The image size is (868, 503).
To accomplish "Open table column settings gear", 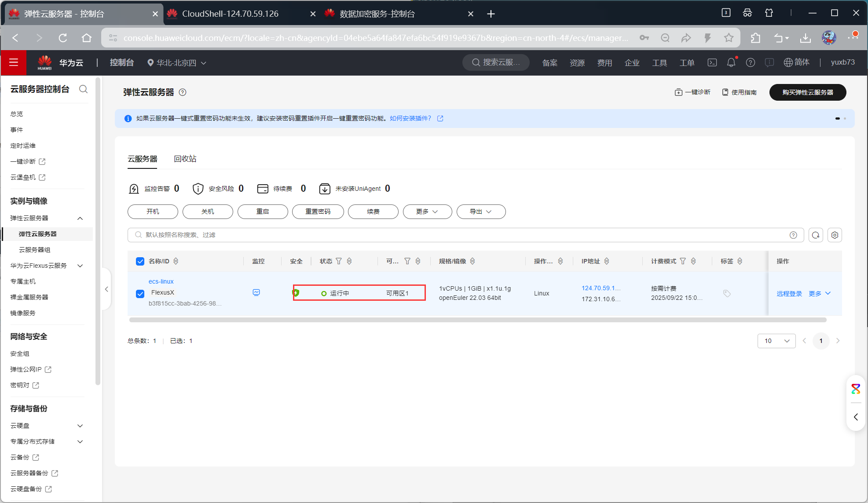I will 835,235.
